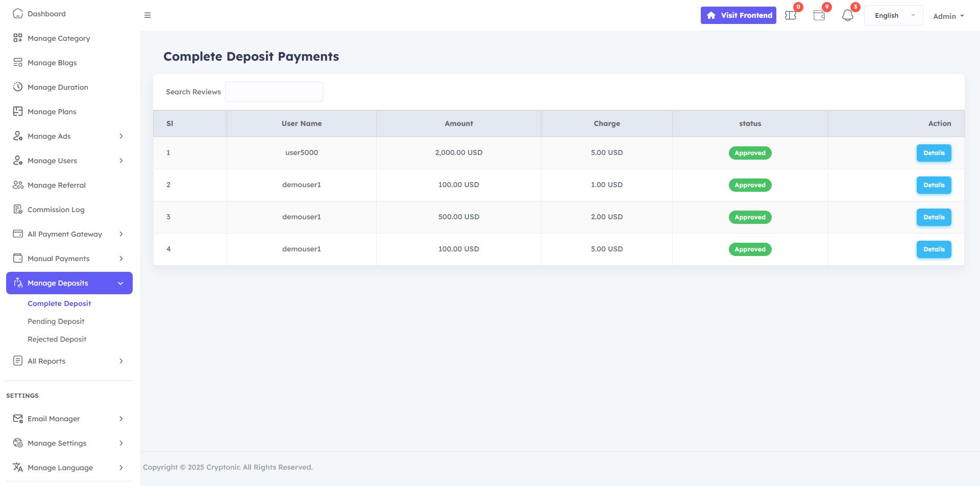Expand the All Payment Gateway submenu
Image resolution: width=980 pixels, height=486 pixels.
tap(121, 234)
